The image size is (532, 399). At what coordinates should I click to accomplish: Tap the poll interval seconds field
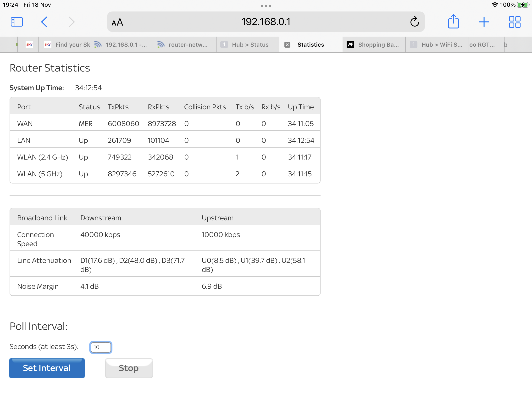click(x=100, y=347)
